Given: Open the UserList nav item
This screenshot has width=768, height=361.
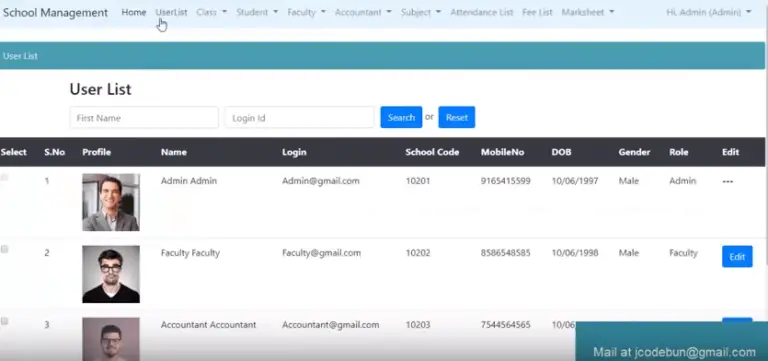Looking at the screenshot, I should pyautogui.click(x=171, y=12).
